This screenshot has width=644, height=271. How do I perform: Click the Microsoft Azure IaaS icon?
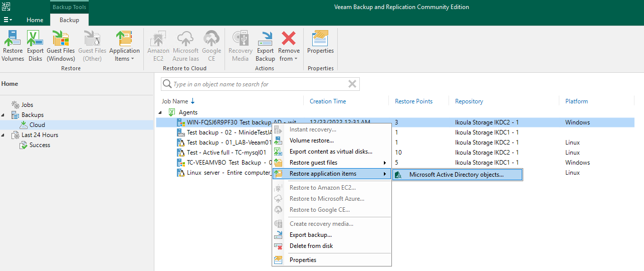click(185, 46)
